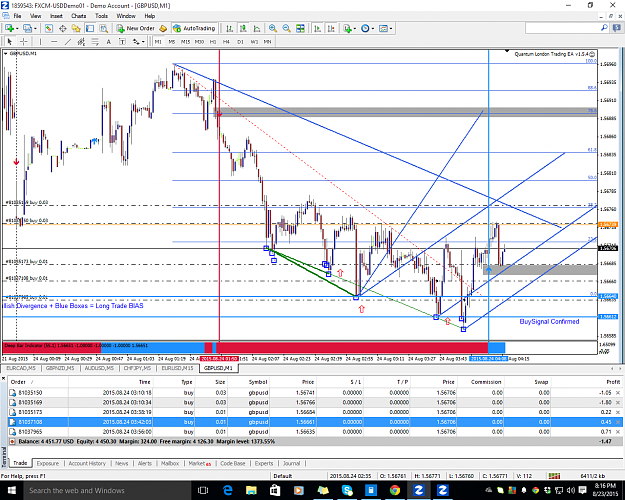Show the Navigator panel via the star-folder icon
This screenshot has height=500, width=625.
(76, 28)
